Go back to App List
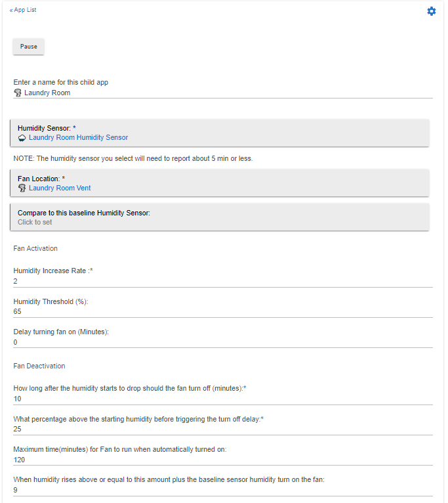This screenshot has width=448, height=503. pos(23,10)
